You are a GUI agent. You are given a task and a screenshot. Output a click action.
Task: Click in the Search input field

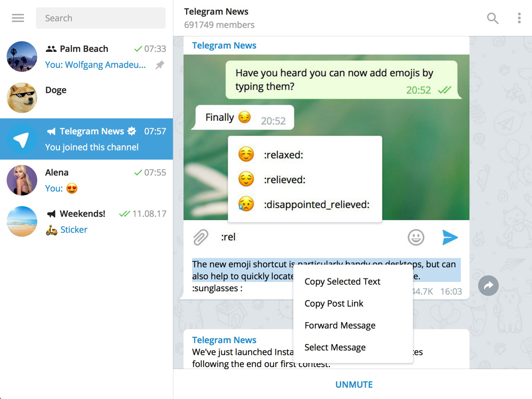(101, 18)
